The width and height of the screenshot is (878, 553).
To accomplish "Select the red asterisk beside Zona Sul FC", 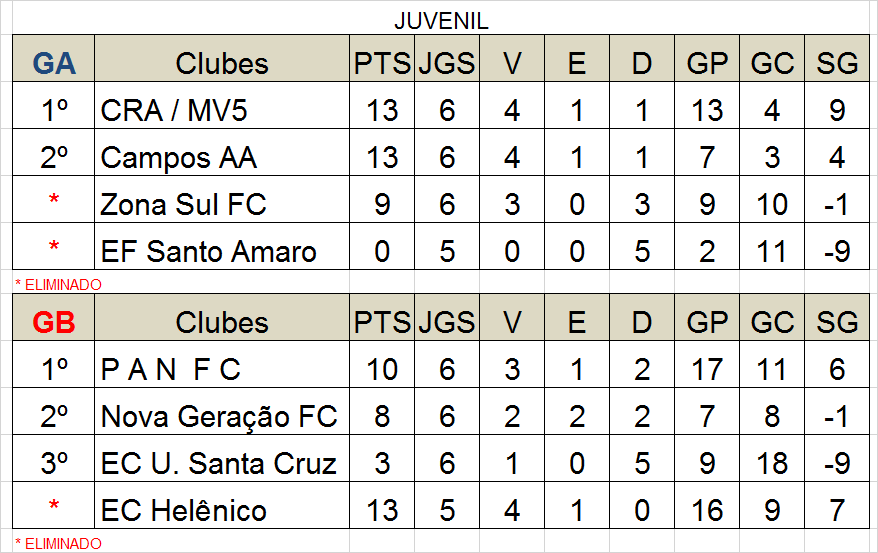I will click(54, 200).
